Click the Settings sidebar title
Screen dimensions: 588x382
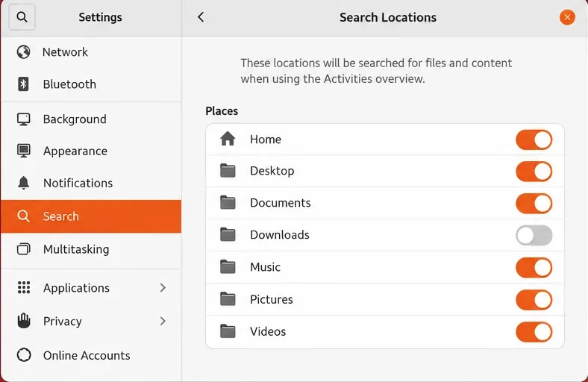[100, 17]
